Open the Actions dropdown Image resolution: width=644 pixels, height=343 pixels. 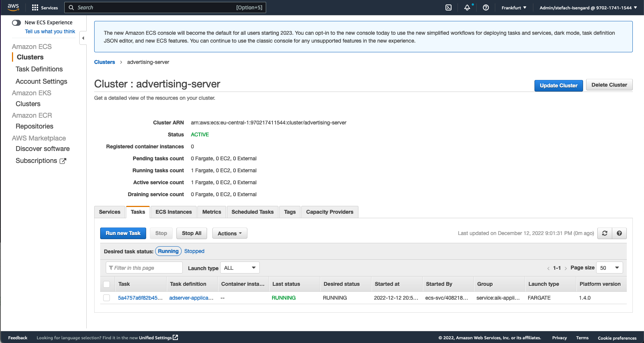pyautogui.click(x=229, y=234)
